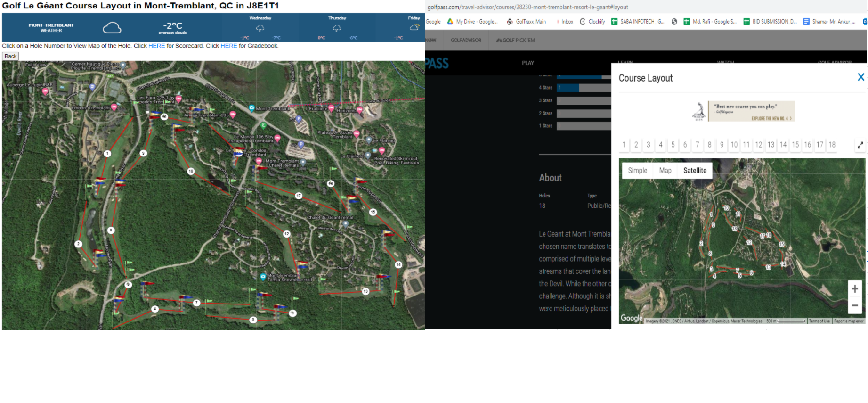This screenshot has height=403, width=868.
Task: Click hole 8 marker on the left course map
Action: (x=111, y=230)
